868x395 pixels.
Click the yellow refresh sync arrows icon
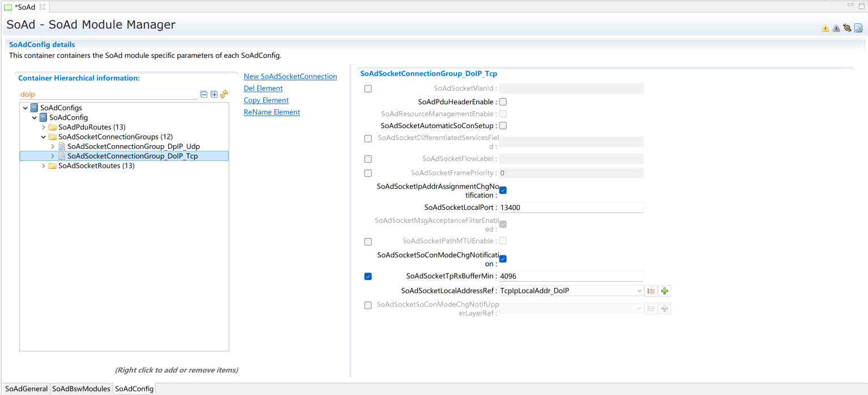point(224,94)
